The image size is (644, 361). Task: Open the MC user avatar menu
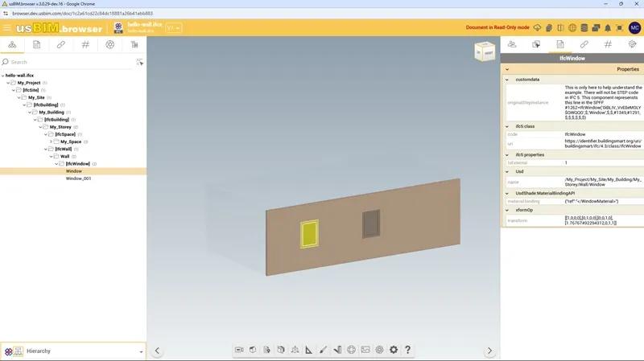(x=634, y=28)
